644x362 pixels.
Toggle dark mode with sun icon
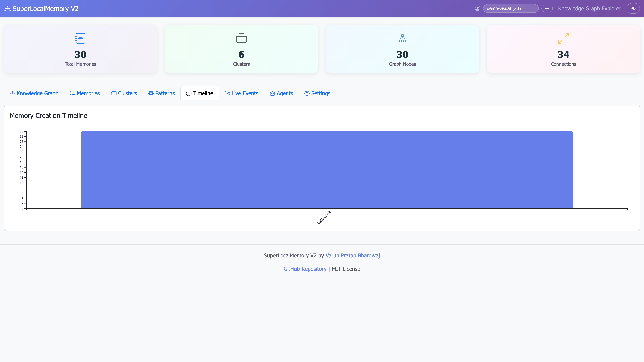point(633,9)
